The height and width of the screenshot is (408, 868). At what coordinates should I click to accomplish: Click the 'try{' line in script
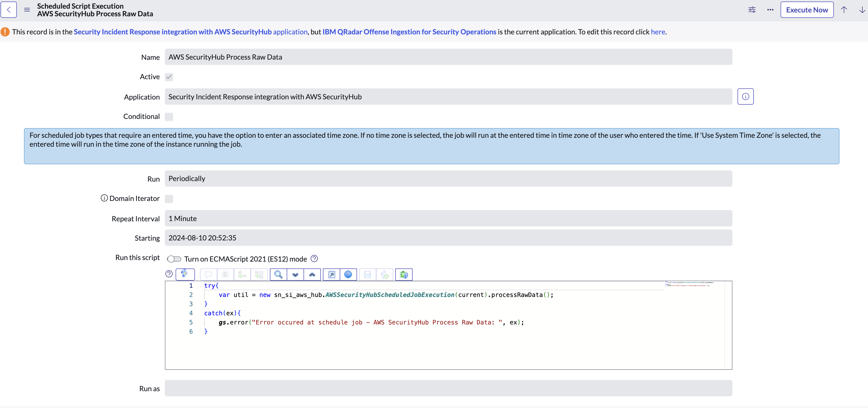point(211,285)
